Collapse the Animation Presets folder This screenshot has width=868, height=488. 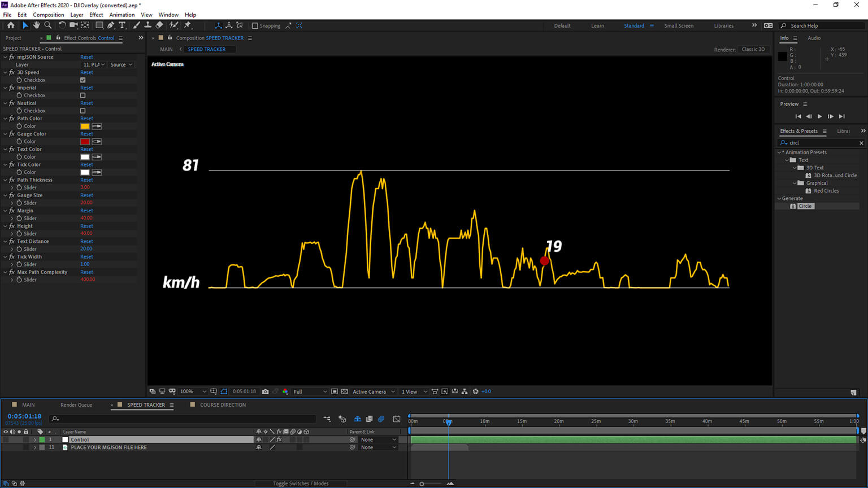click(780, 152)
